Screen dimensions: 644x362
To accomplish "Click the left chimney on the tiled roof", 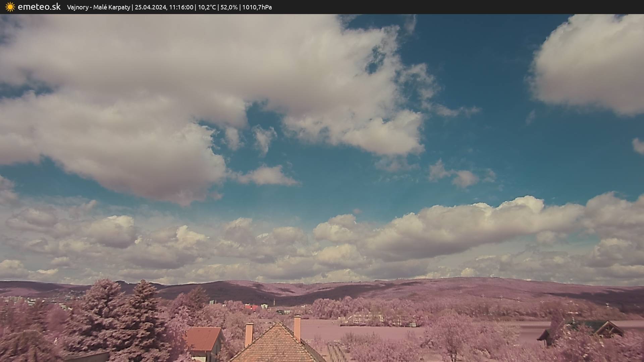I will (249, 334).
